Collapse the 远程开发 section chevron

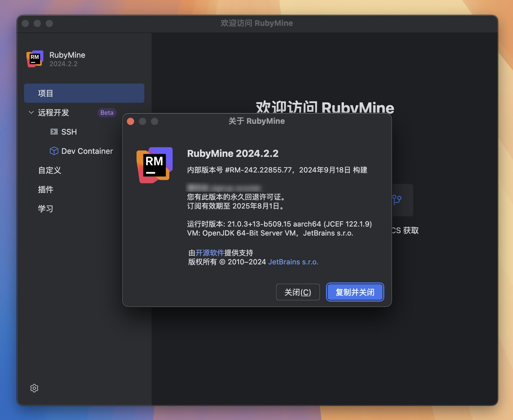point(31,112)
